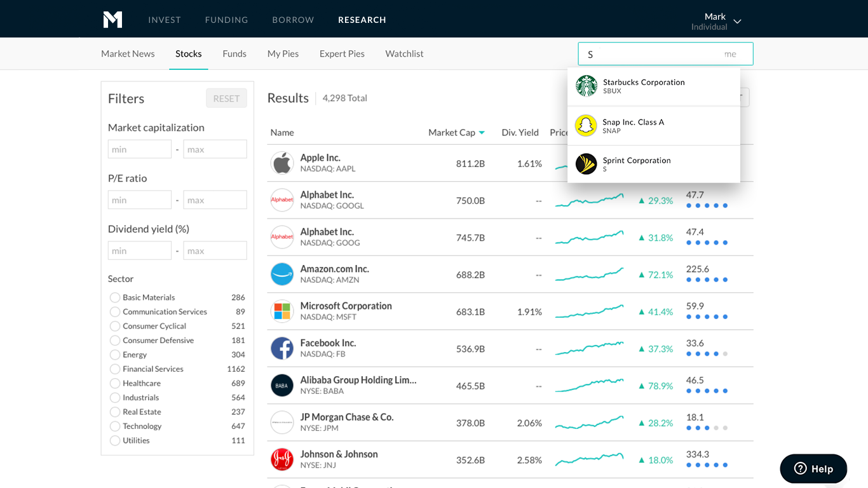Select Sprint Corporation logo suggestion

586,164
